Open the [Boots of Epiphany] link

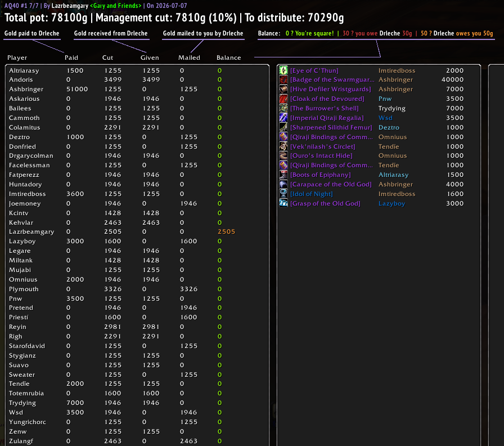click(320, 175)
